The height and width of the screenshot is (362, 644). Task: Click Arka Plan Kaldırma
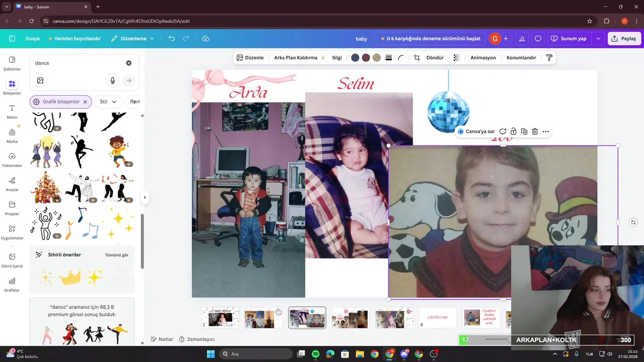pyautogui.click(x=299, y=58)
